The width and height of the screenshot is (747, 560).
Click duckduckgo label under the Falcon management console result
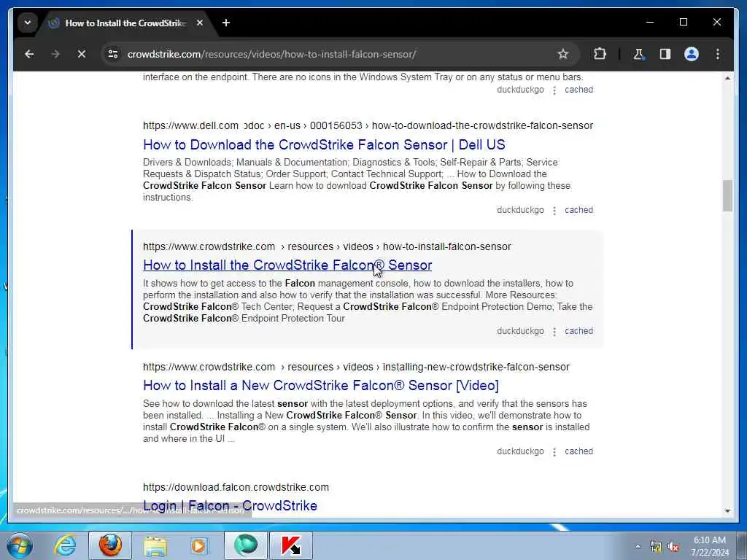tap(520, 331)
